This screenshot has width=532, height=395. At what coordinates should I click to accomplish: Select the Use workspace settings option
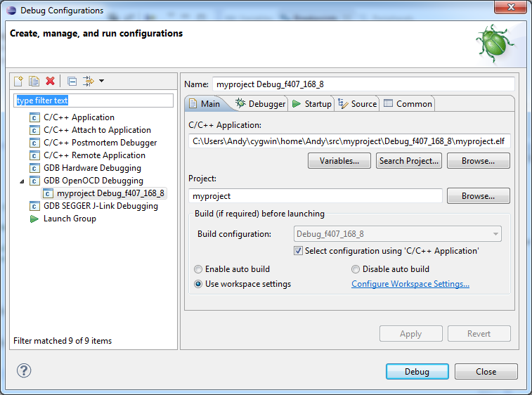coord(198,284)
